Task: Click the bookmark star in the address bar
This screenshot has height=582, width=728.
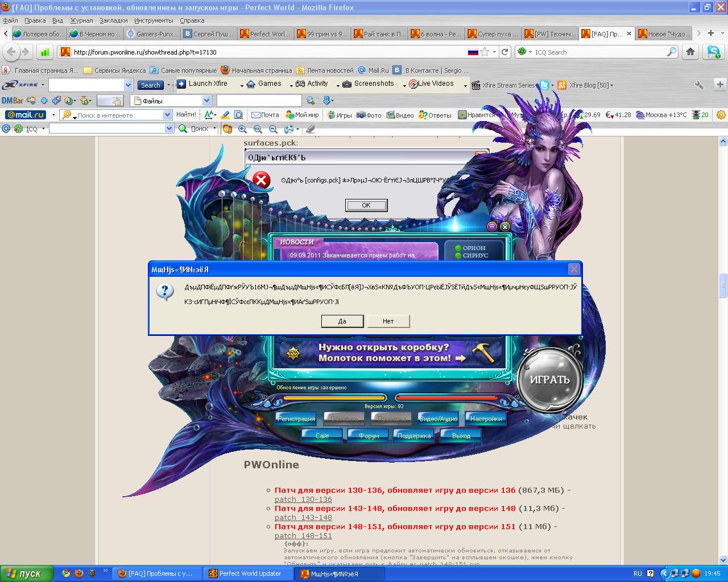Action: point(485,52)
